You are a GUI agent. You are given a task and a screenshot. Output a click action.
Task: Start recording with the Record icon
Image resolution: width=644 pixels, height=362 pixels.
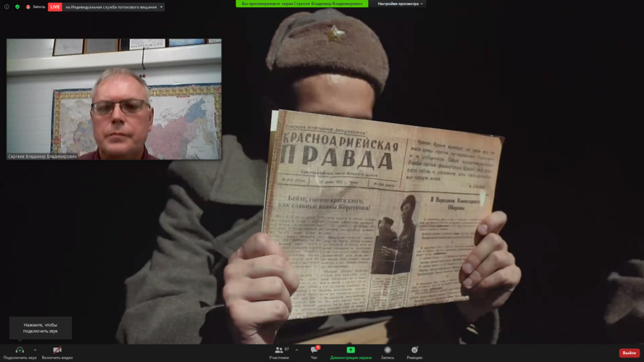pos(388,350)
